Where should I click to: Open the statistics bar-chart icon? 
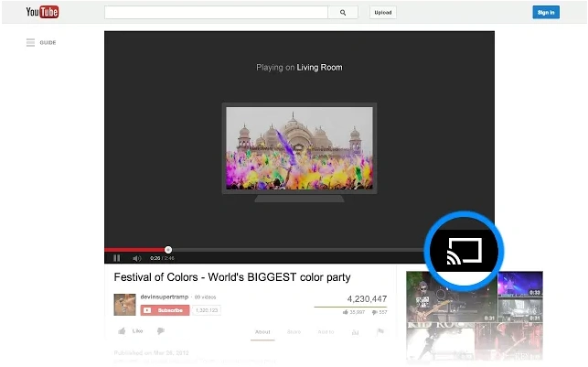click(355, 332)
